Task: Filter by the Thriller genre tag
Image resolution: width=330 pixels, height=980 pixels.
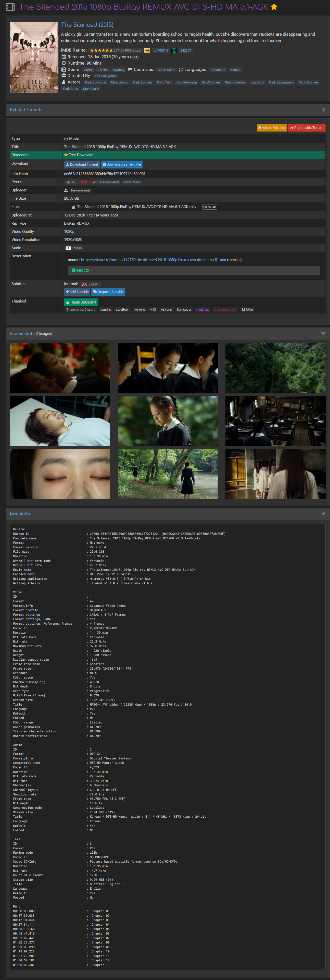Action: tap(103, 70)
